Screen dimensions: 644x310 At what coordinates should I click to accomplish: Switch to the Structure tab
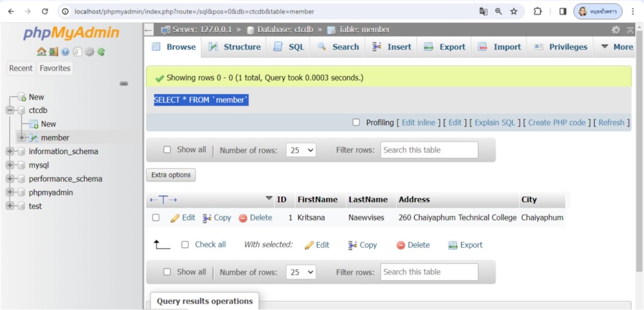[x=234, y=47]
